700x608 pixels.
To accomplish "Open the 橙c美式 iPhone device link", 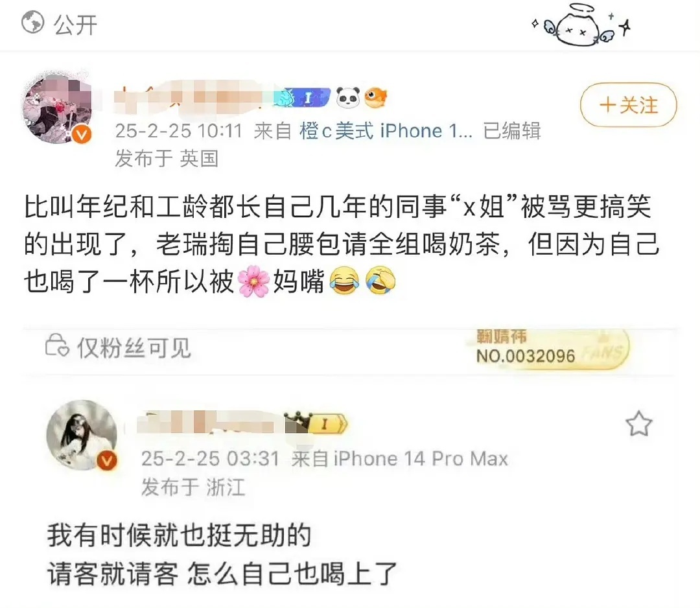I will pyautogui.click(x=386, y=131).
